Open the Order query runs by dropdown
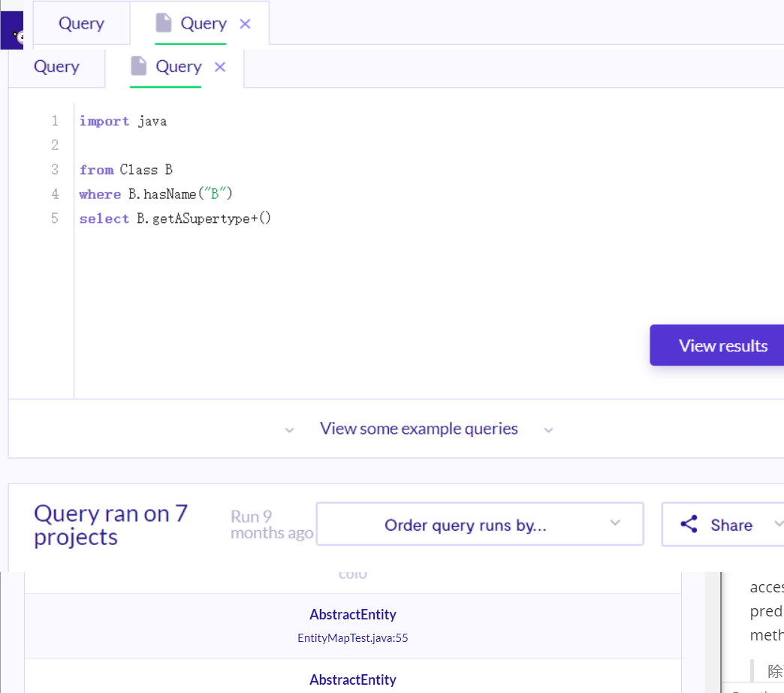The height and width of the screenshot is (693, 784). click(480, 524)
